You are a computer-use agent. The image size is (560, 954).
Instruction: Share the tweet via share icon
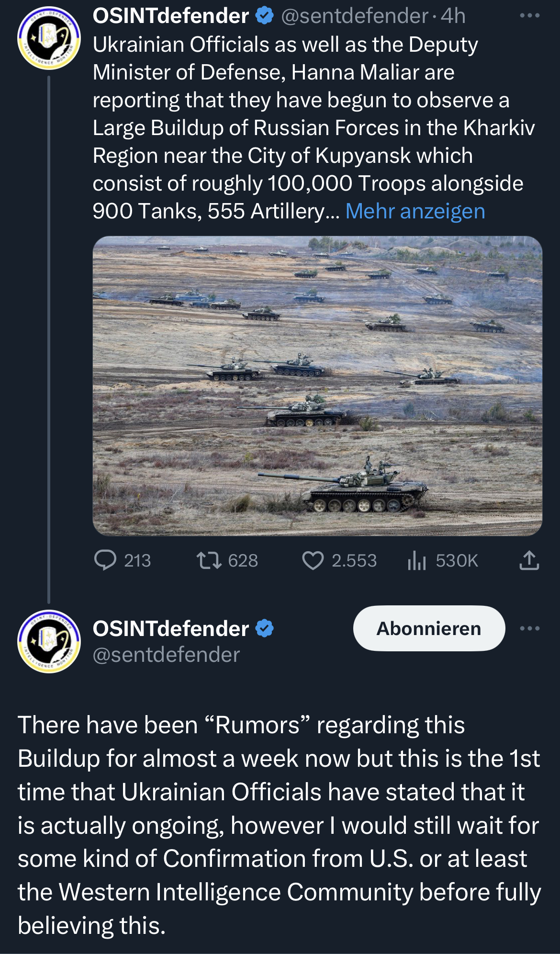[529, 560]
